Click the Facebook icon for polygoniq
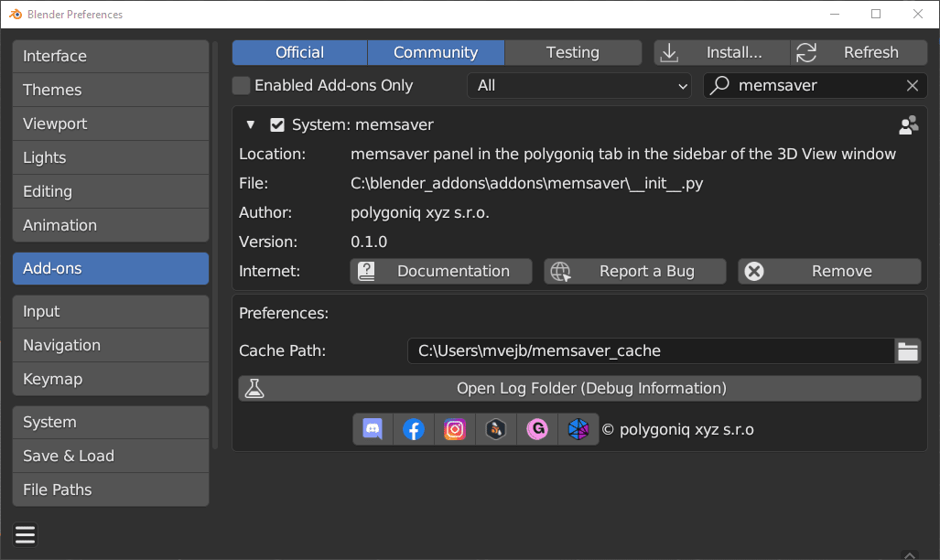Viewport: 940px width, 560px height. point(413,428)
